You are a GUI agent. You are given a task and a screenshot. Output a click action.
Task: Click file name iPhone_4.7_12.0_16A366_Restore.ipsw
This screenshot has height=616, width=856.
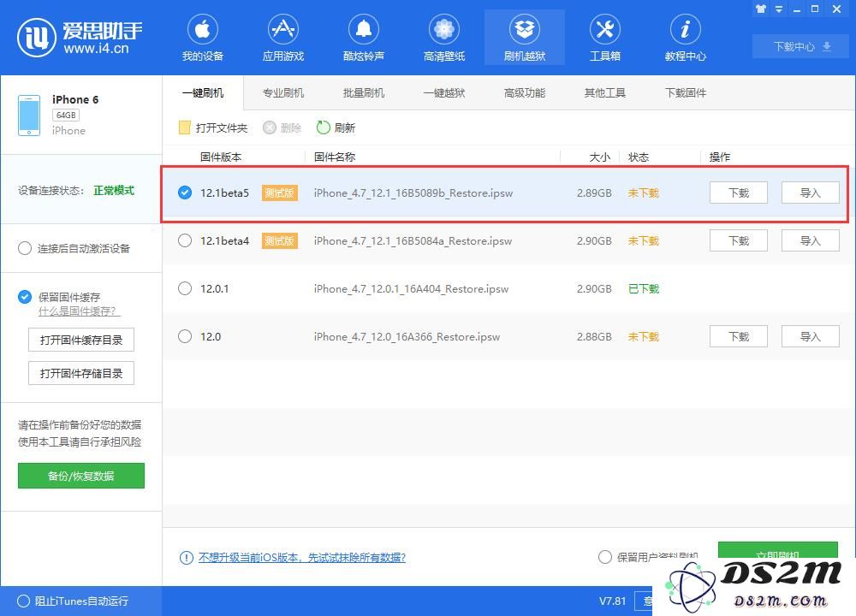click(407, 336)
